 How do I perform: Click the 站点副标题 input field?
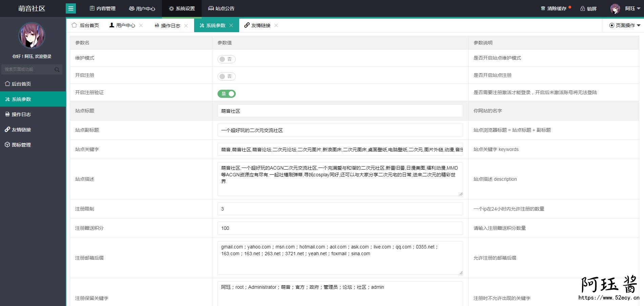click(x=340, y=130)
